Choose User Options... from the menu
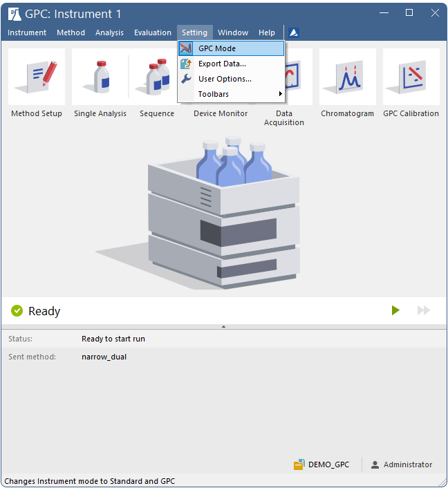This screenshot has width=448, height=488. pos(232,79)
